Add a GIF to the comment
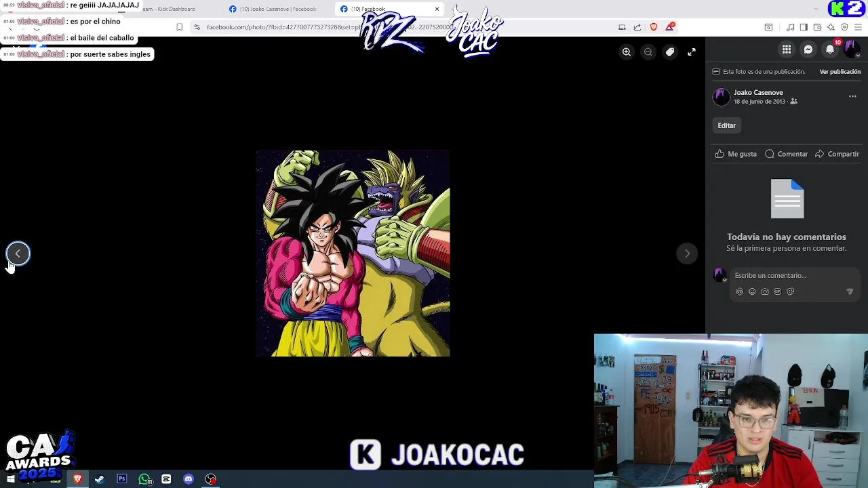 (777, 291)
